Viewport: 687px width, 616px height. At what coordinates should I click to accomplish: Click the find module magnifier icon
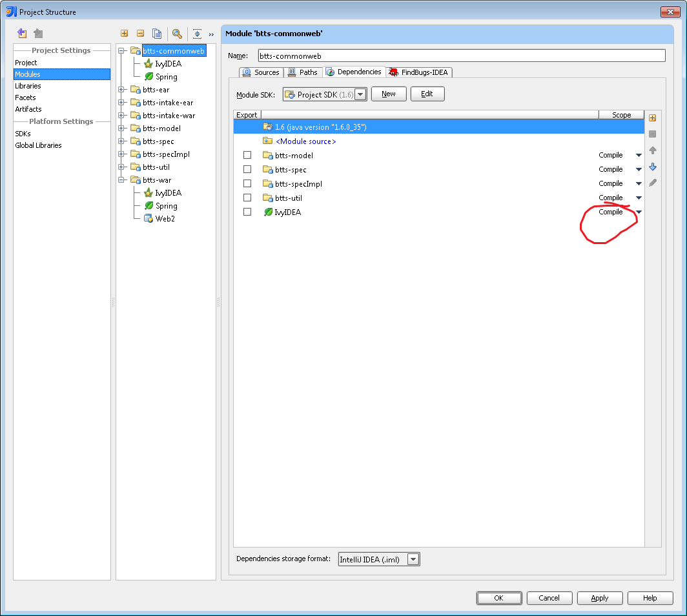click(177, 34)
